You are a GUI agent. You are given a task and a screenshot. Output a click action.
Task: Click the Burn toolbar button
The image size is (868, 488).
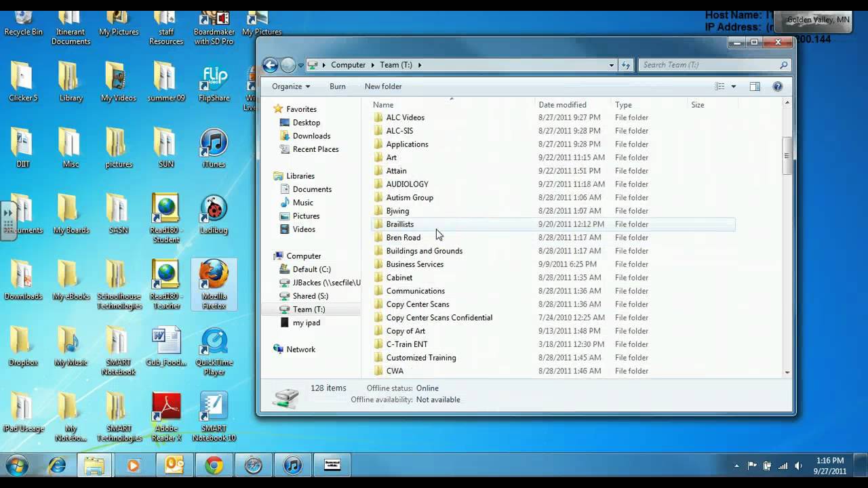click(338, 87)
